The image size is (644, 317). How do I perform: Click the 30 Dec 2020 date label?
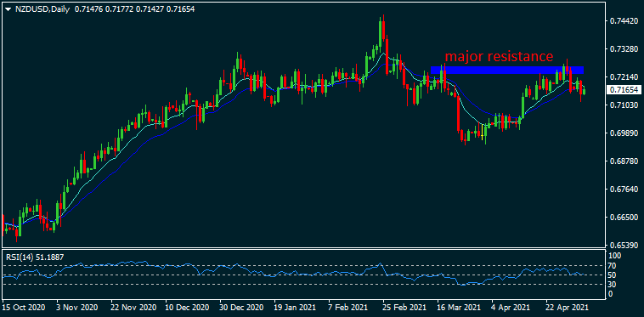tap(241, 307)
